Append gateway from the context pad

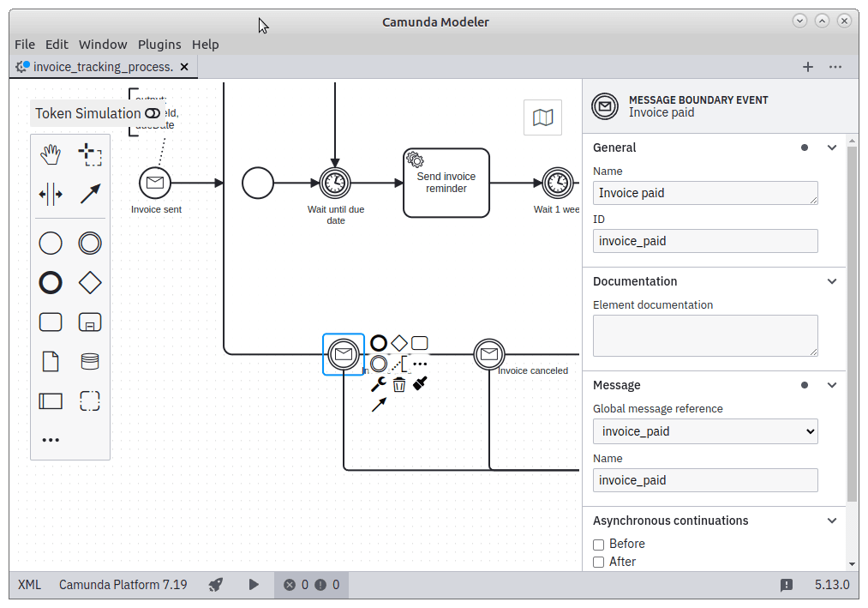pos(399,343)
